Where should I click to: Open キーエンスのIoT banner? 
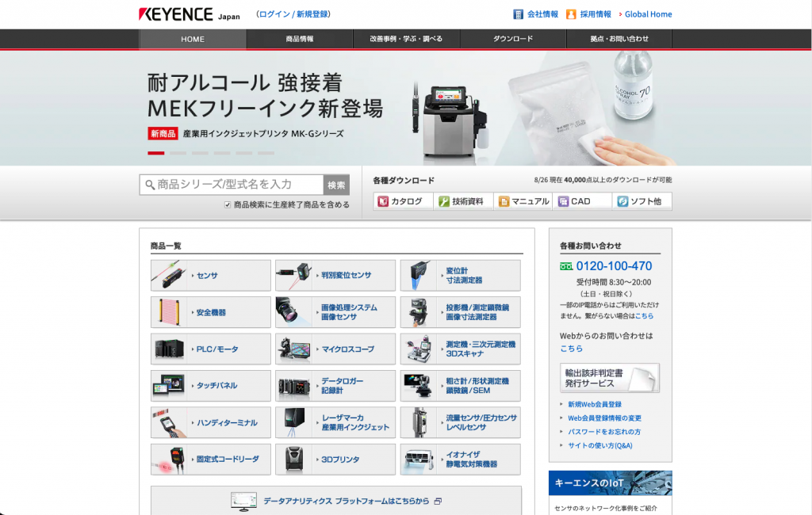click(x=610, y=483)
